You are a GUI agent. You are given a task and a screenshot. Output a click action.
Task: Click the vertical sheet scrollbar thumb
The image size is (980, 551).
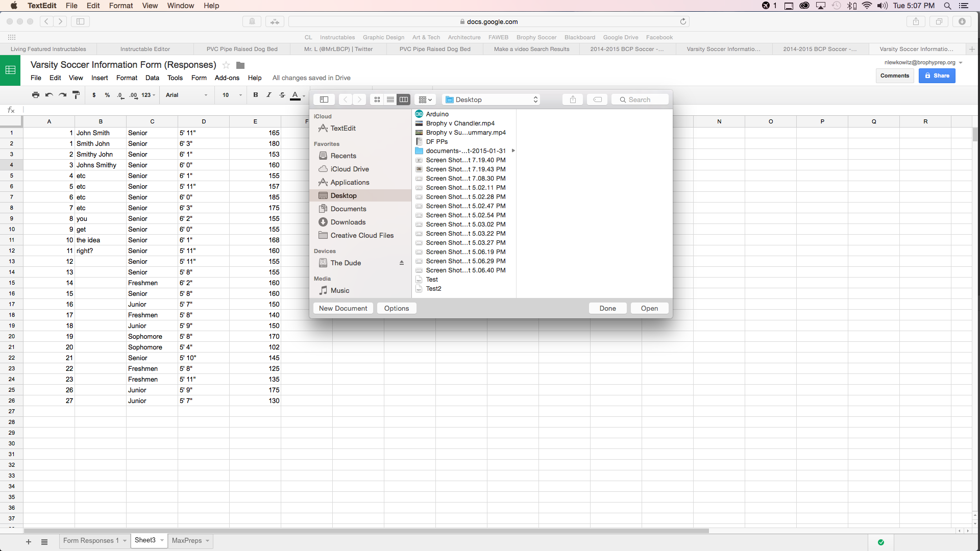pos(975,135)
